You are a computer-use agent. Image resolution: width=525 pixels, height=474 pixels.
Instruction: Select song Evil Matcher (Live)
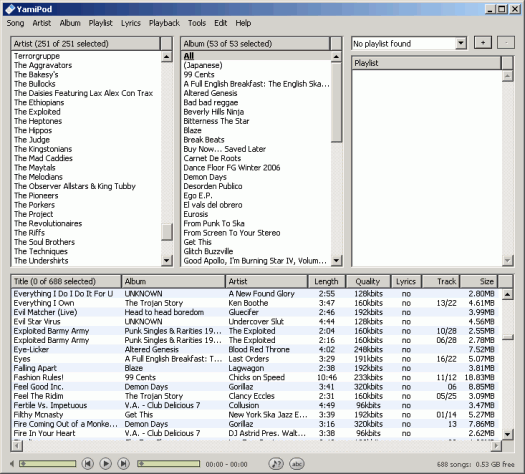(x=255, y=312)
